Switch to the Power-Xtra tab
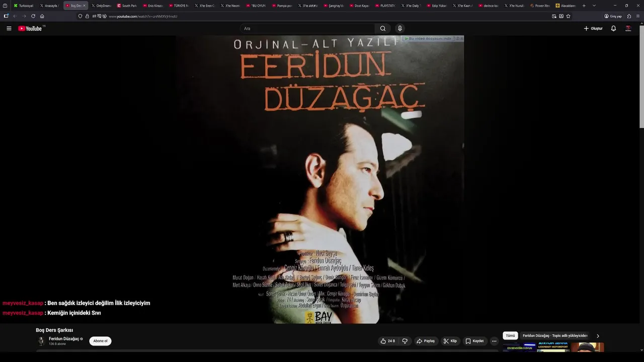 (541, 6)
